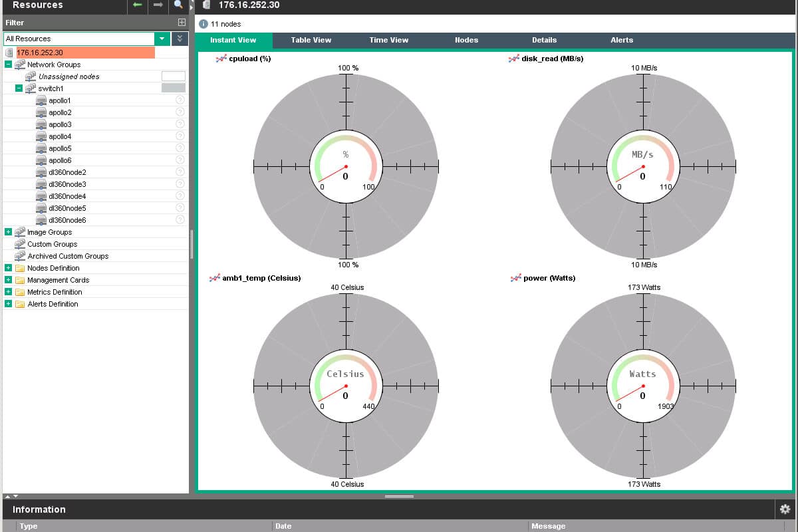
Task: Click the info icon next to 11 nodes
Action: (x=203, y=24)
